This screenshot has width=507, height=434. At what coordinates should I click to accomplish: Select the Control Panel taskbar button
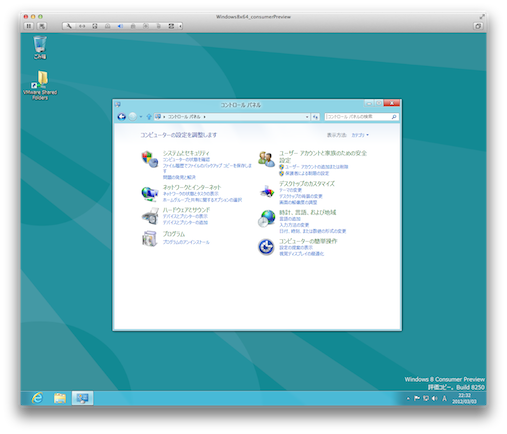click(x=82, y=398)
